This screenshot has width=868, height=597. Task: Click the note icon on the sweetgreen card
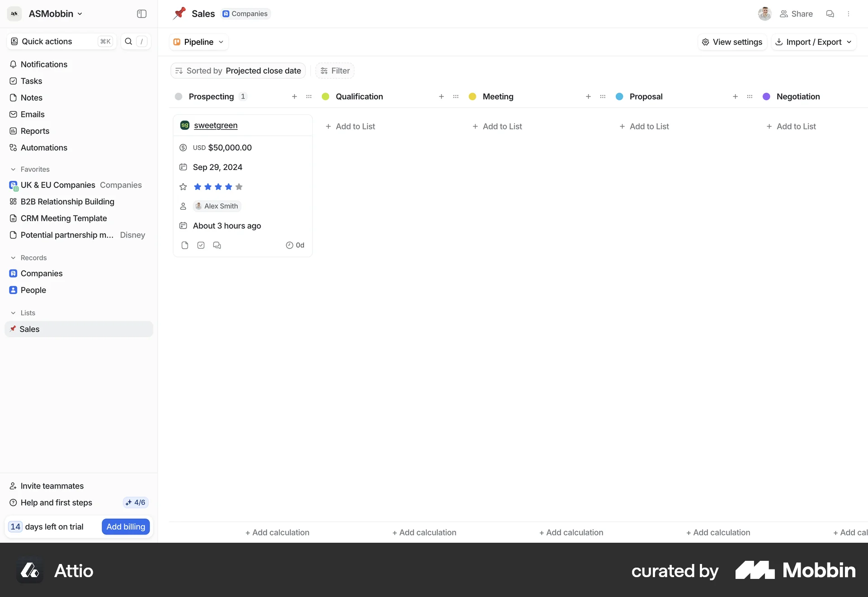(x=184, y=245)
